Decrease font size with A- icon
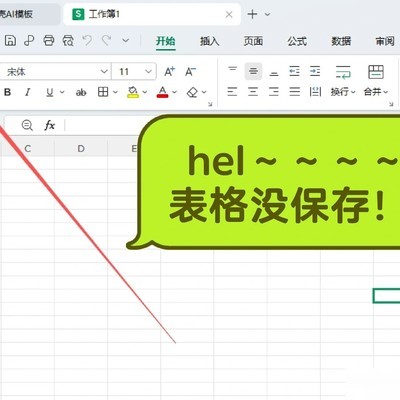 click(190, 71)
